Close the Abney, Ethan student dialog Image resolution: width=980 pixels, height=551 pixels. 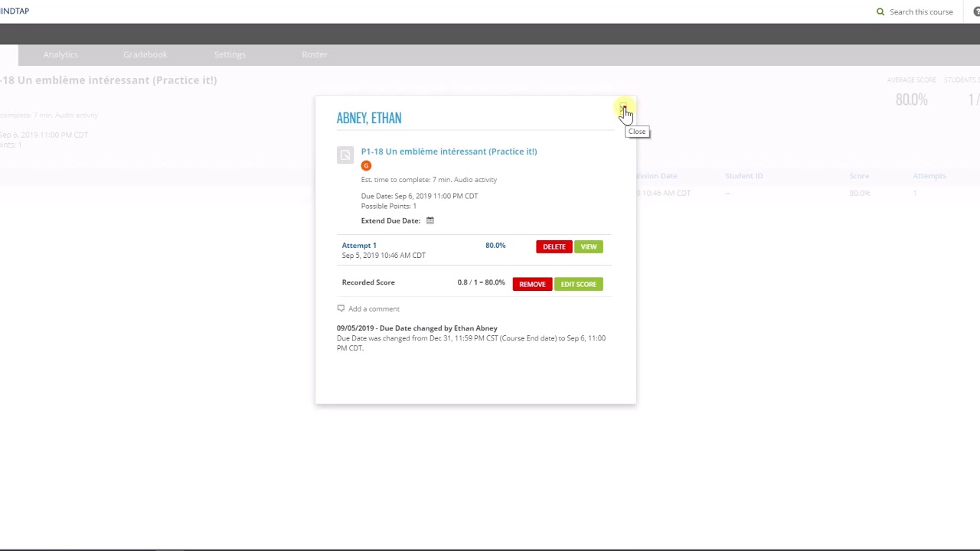tap(623, 106)
